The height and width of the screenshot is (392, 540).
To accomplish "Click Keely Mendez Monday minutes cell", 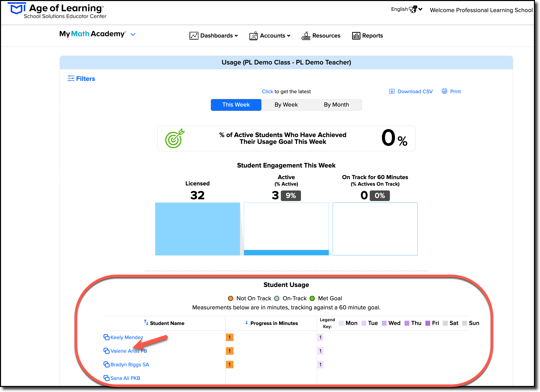I will pos(320,337).
